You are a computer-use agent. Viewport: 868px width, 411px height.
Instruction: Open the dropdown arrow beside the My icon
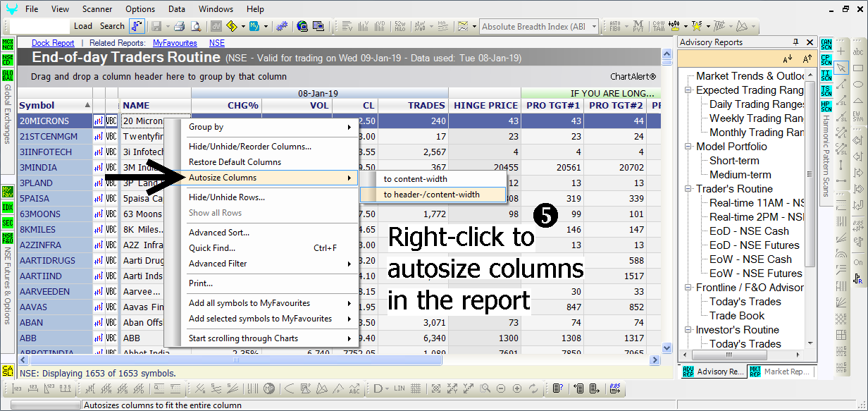(x=266, y=26)
